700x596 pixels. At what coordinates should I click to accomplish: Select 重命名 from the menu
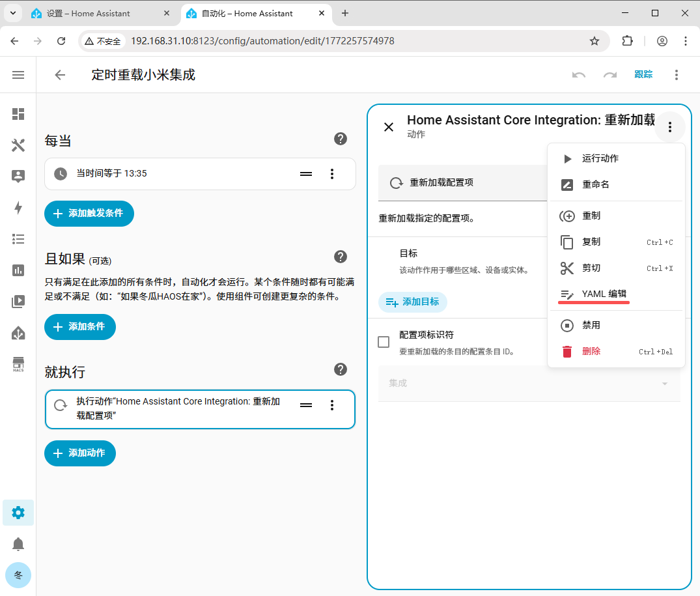(x=617, y=184)
